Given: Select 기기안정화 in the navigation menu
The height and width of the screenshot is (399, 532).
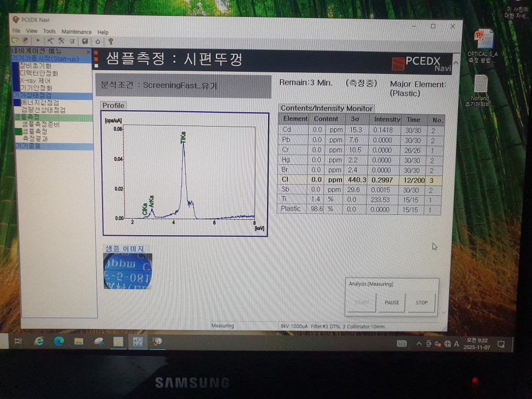Looking at the screenshot, I should (x=36, y=88).
